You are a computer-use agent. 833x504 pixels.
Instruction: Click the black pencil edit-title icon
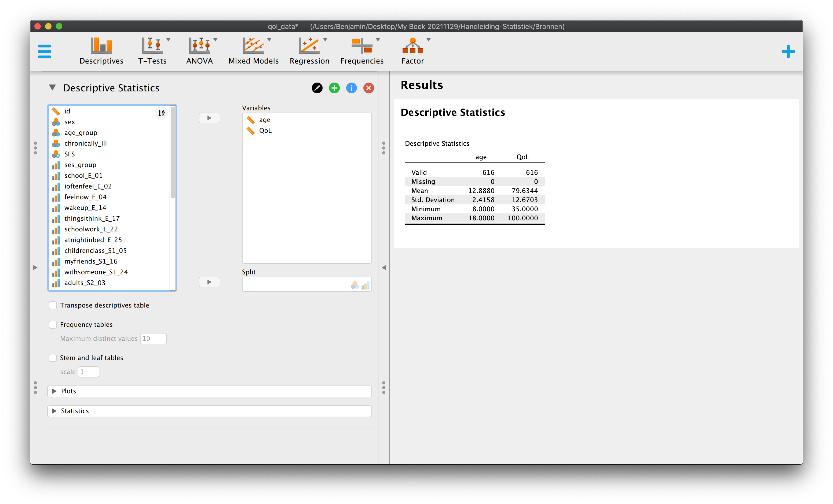[317, 88]
